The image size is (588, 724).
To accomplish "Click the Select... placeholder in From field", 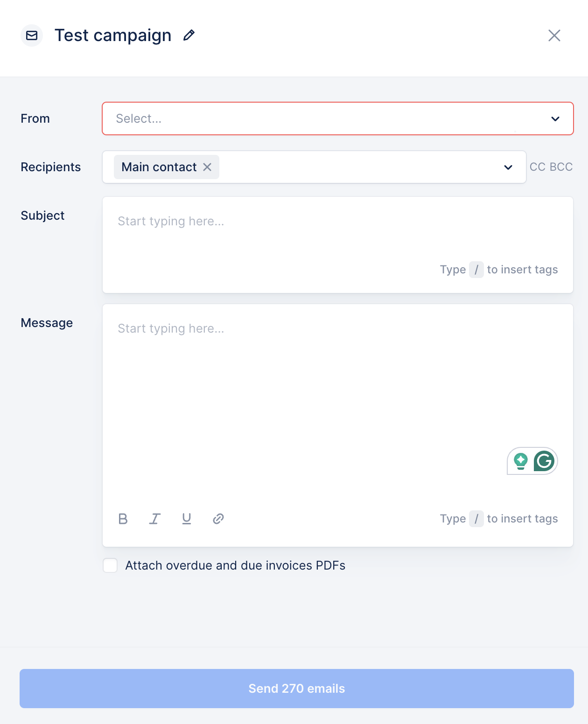I will pos(139,119).
